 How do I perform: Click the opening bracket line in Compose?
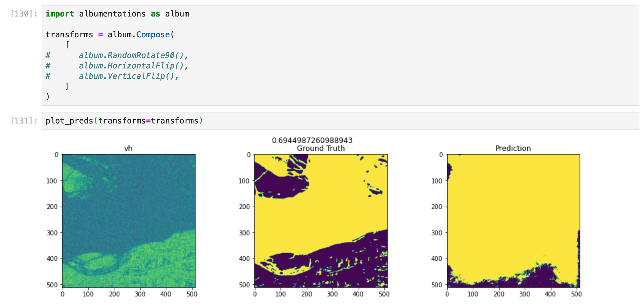[x=67, y=45]
